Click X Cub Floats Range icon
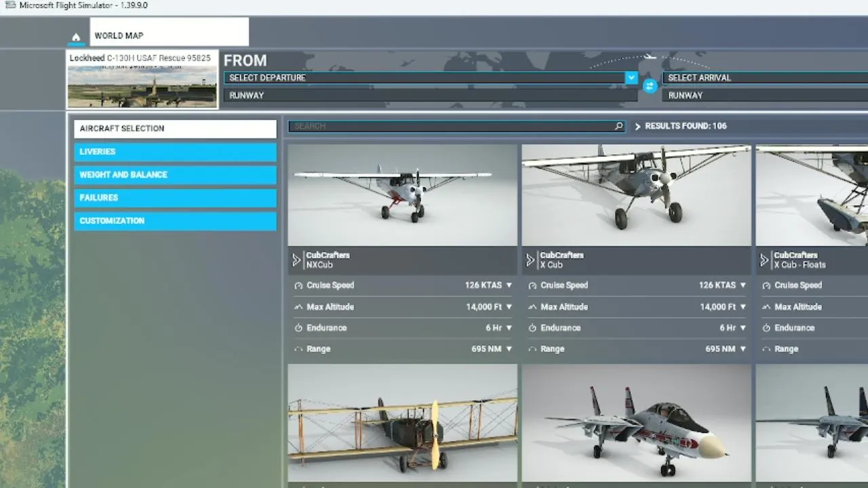The width and height of the screenshot is (868, 488). (766, 349)
